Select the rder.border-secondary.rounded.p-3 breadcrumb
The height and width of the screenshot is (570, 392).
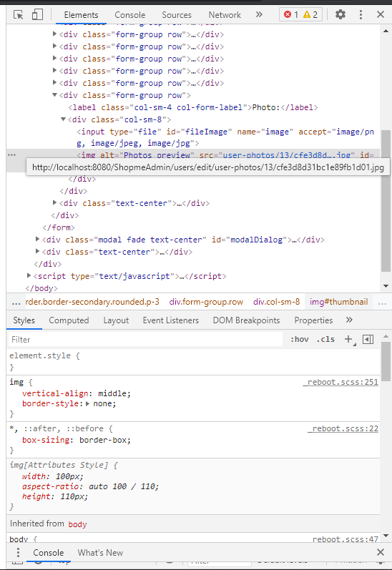coord(92,302)
